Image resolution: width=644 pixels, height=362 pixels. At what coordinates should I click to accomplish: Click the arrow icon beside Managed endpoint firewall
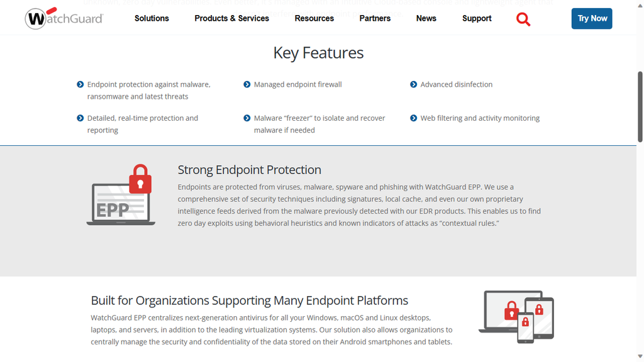click(x=246, y=84)
